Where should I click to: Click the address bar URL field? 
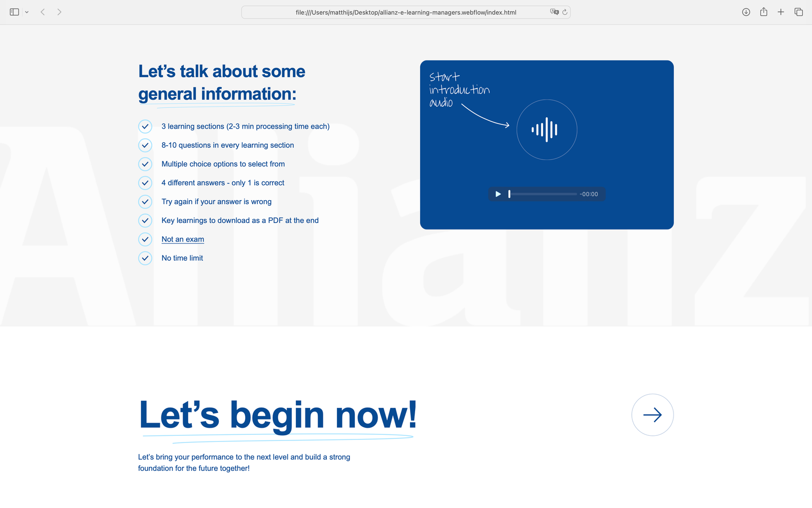click(405, 12)
